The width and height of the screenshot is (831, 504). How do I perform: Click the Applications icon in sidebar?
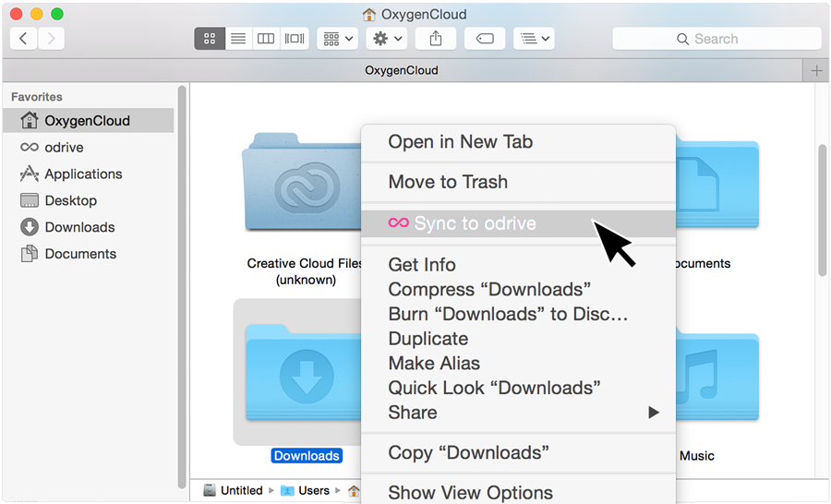(x=30, y=174)
